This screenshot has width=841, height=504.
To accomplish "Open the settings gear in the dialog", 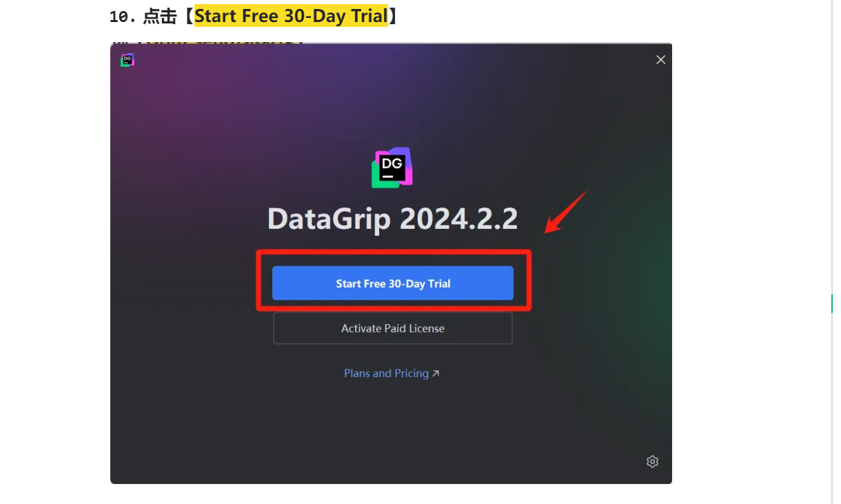I will coord(652,461).
